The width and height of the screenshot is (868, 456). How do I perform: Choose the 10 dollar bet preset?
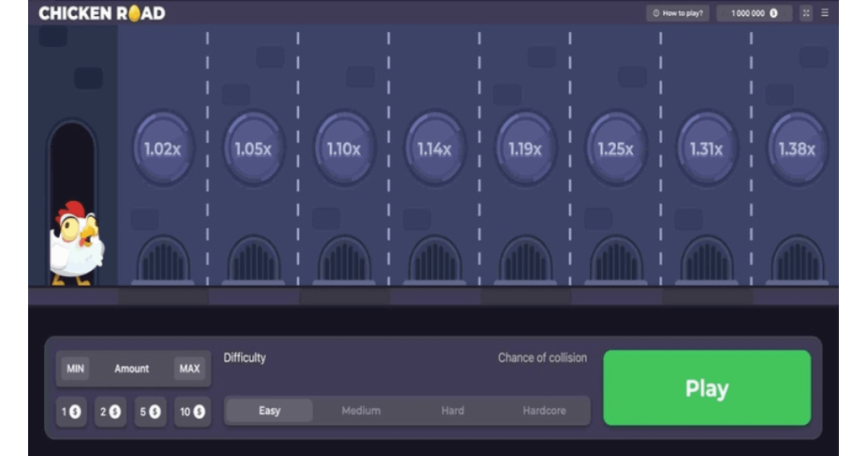(x=192, y=412)
